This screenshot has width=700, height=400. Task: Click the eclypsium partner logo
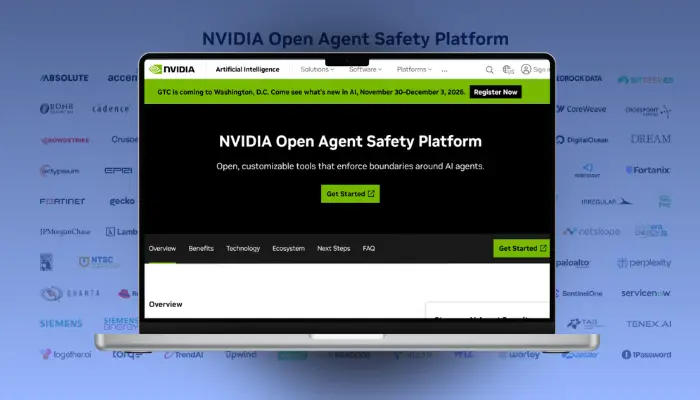[x=59, y=171]
